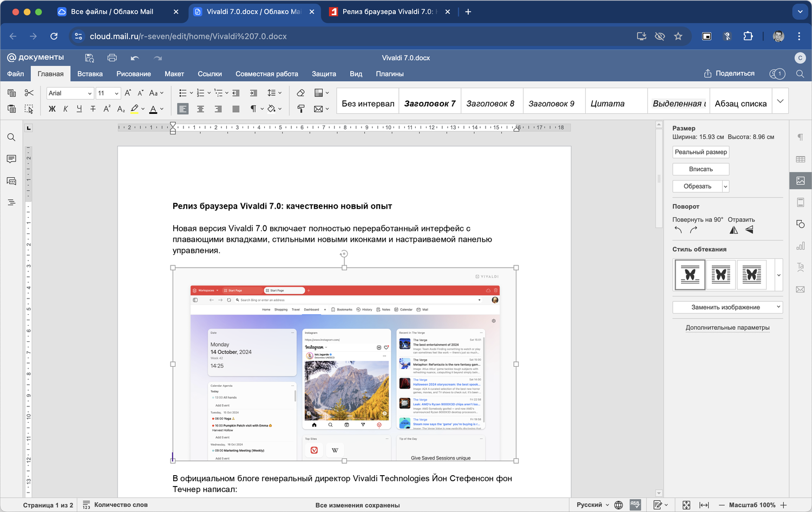Toggle nonprinting characters (¶) in the toolbar
This screenshot has height=512, width=812.
pyautogui.click(x=253, y=109)
